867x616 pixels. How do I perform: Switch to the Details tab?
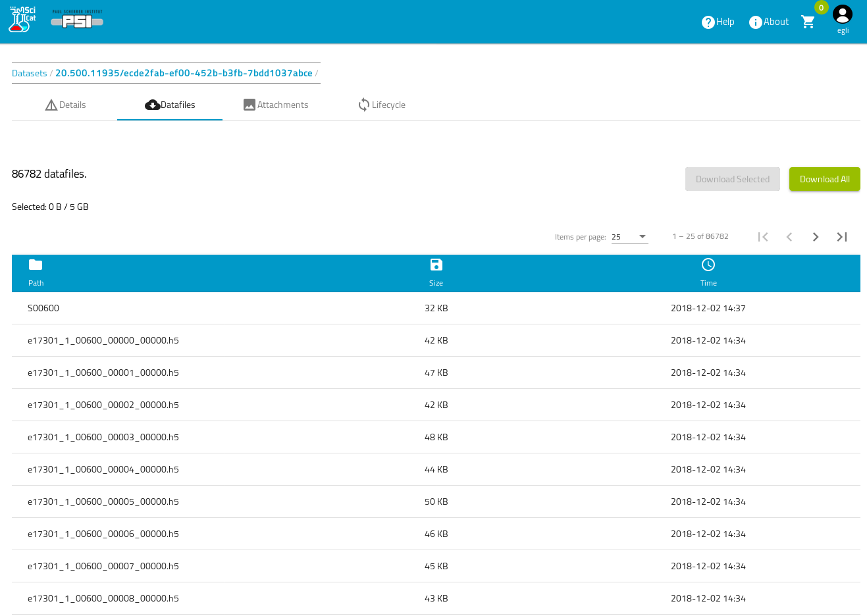pos(65,105)
